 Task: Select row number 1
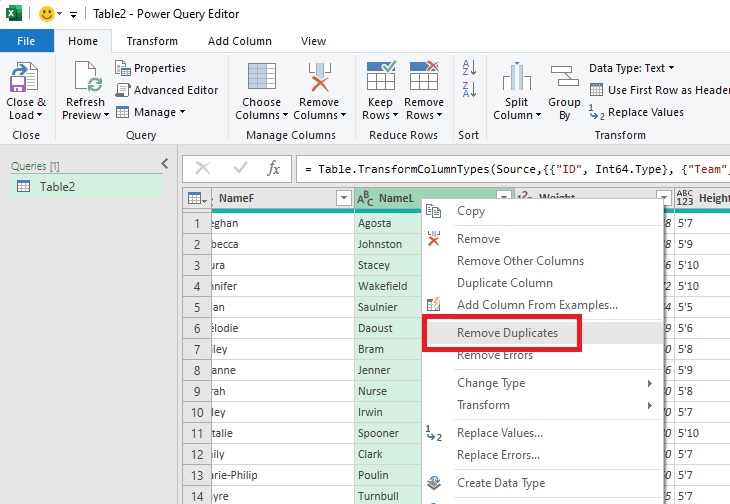[x=197, y=223]
